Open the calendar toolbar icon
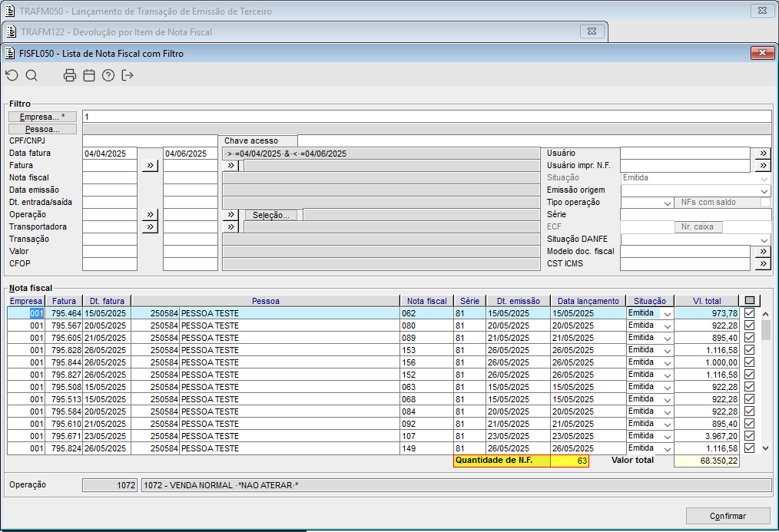 89,75
